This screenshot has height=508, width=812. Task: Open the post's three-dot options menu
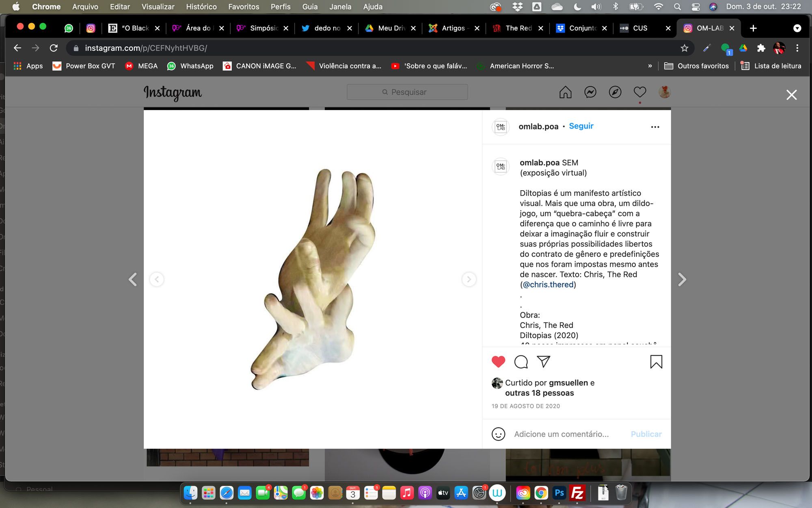click(x=655, y=127)
